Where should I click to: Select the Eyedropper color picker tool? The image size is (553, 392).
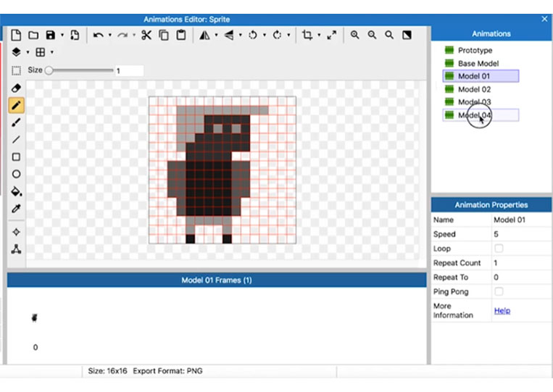[16, 209]
